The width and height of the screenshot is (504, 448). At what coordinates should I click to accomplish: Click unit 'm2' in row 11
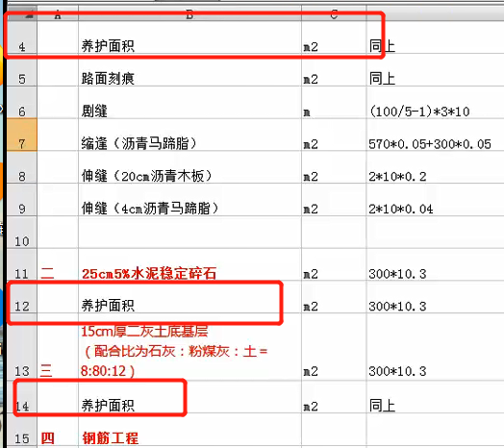point(311,274)
